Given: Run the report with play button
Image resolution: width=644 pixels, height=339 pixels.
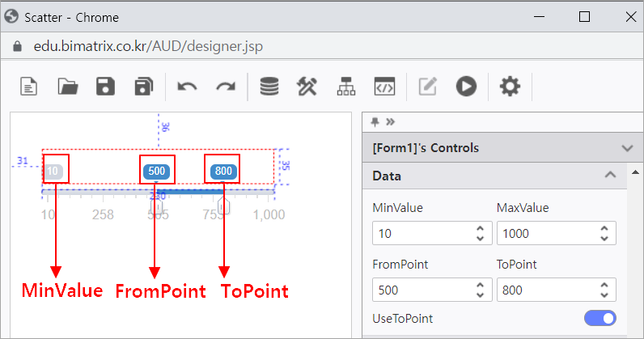Looking at the screenshot, I should pyautogui.click(x=465, y=86).
